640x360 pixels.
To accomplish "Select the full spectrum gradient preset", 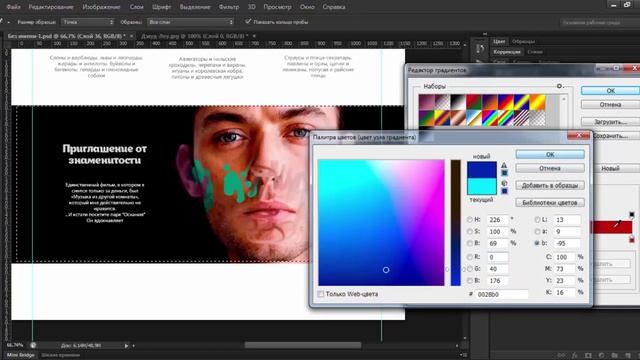I will (x=490, y=118).
